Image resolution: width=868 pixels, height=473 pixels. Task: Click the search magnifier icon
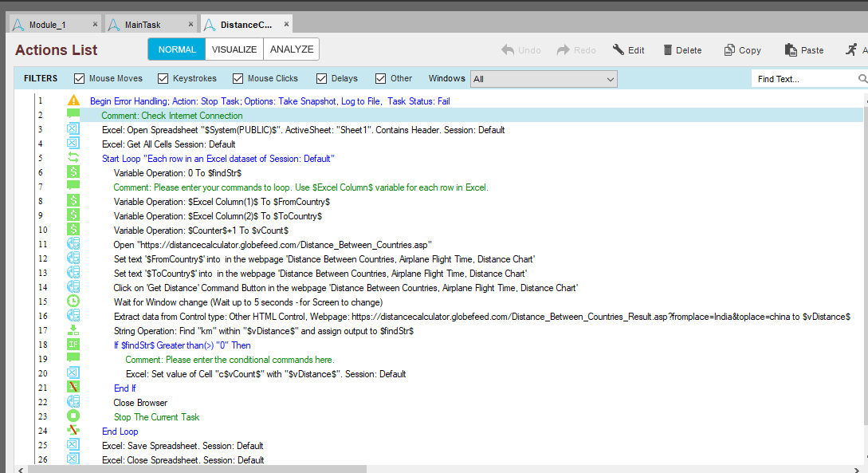pos(862,79)
